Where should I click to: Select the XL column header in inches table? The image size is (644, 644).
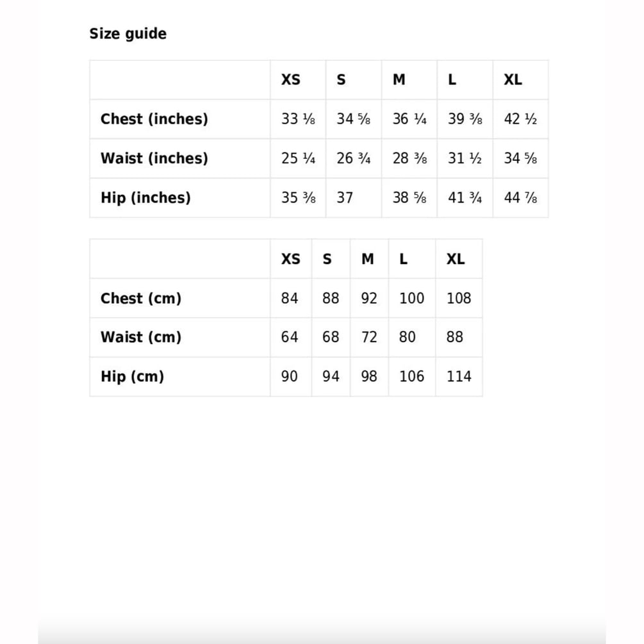click(x=513, y=79)
